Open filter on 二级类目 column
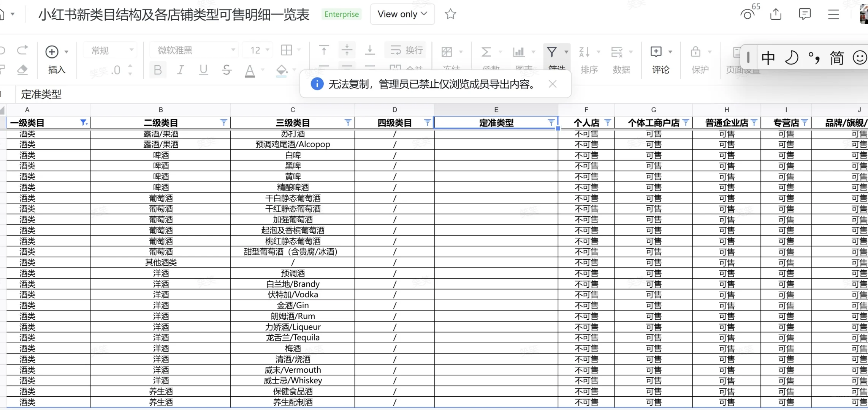This screenshot has height=410, width=868. pyautogui.click(x=223, y=122)
